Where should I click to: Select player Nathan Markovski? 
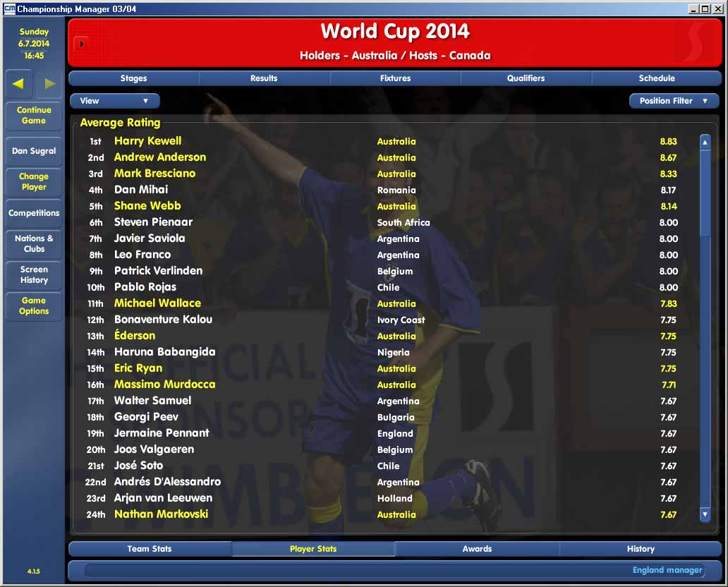[x=161, y=514]
